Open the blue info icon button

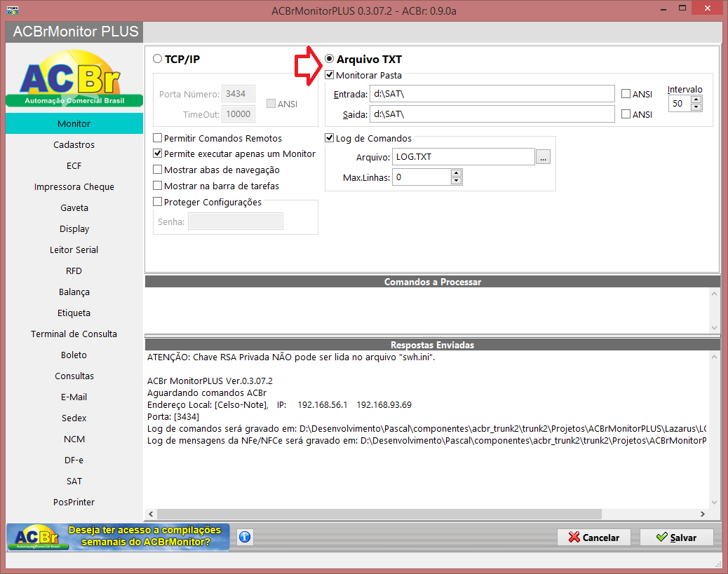click(245, 537)
